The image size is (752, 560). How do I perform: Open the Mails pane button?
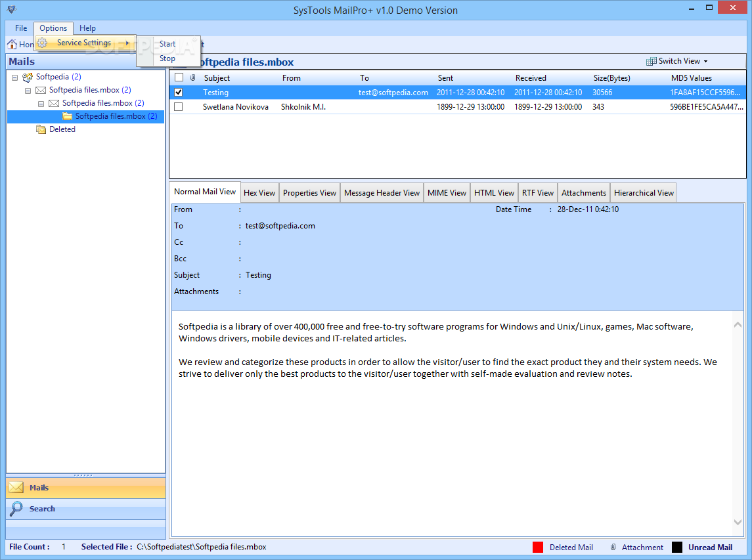coord(86,488)
